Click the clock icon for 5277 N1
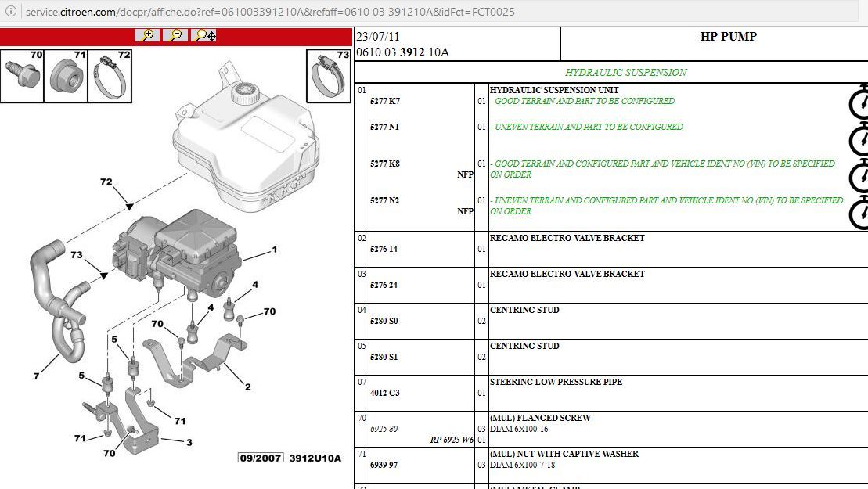 click(x=859, y=139)
